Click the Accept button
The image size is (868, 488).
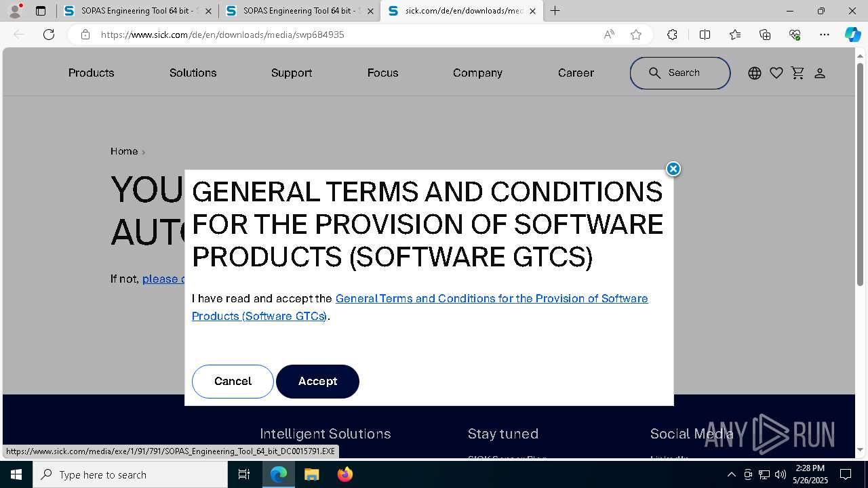point(317,381)
